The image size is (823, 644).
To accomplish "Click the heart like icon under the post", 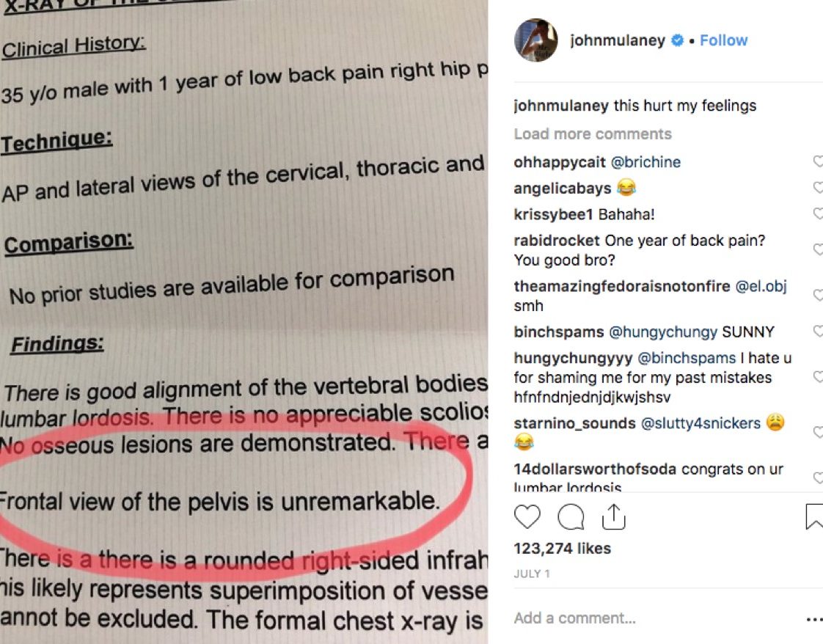I will pyautogui.click(x=527, y=517).
